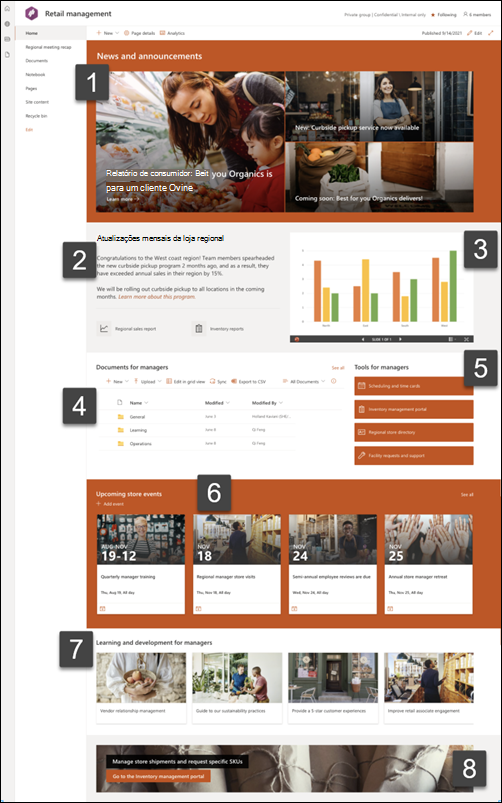Open the Learning folder
The width and height of the screenshot is (502, 803).
pyautogui.click(x=138, y=430)
